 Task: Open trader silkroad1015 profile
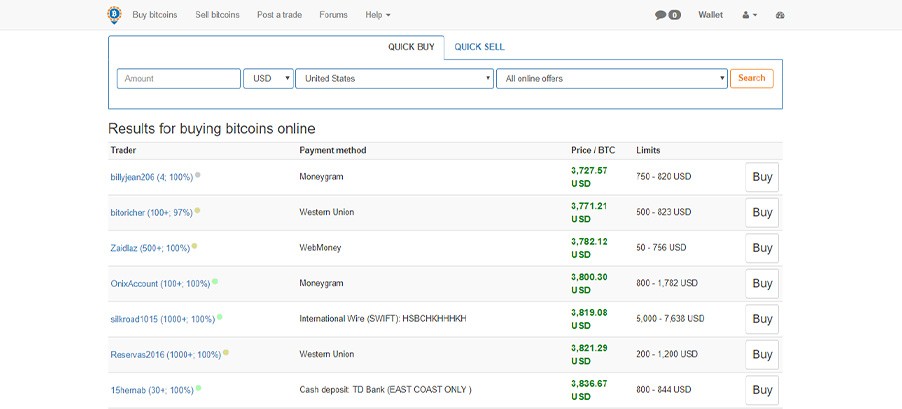[163, 319]
